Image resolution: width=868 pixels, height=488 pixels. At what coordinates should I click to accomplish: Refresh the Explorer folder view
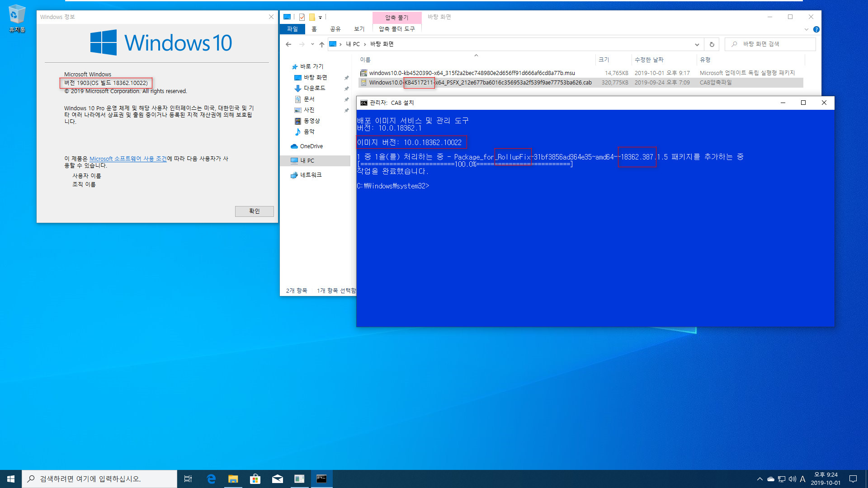[712, 44]
